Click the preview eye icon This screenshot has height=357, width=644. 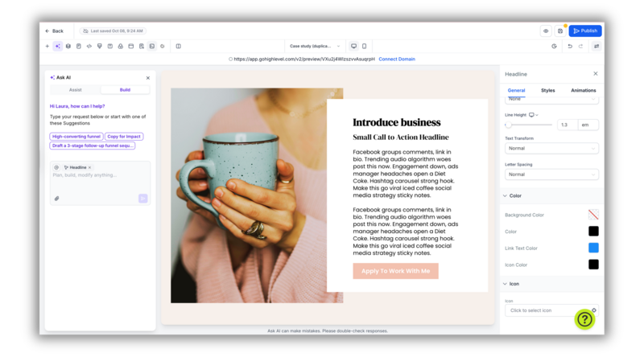[x=546, y=31]
